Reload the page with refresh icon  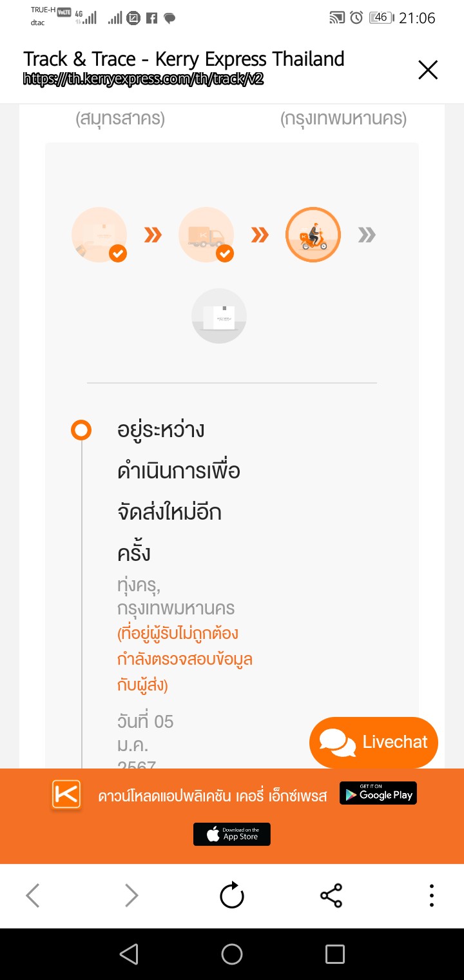click(x=232, y=896)
